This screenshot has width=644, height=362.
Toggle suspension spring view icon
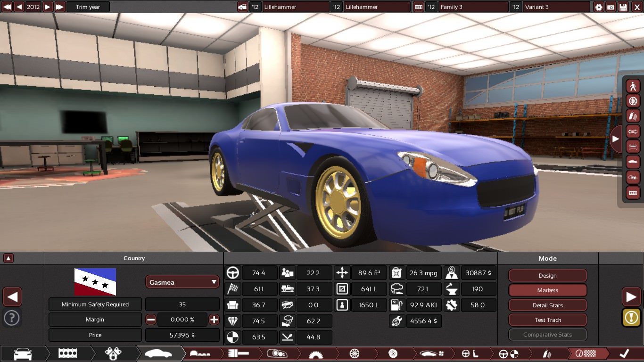633,116
